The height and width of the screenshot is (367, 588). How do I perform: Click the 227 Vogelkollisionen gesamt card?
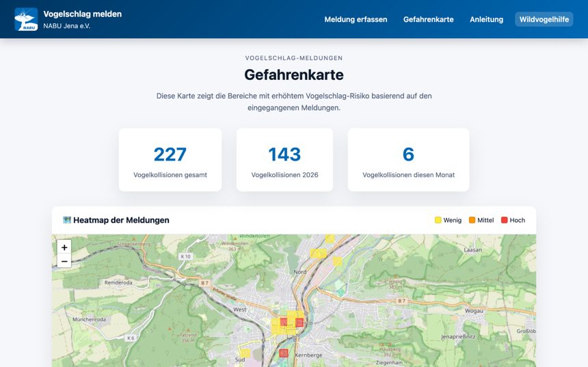point(170,160)
